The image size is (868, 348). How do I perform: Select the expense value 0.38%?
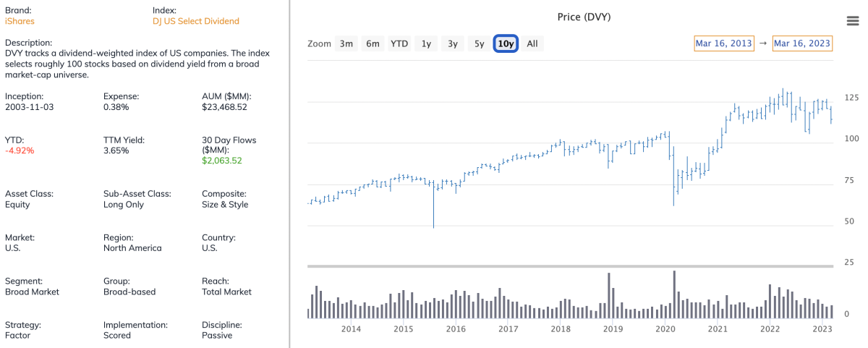point(116,107)
